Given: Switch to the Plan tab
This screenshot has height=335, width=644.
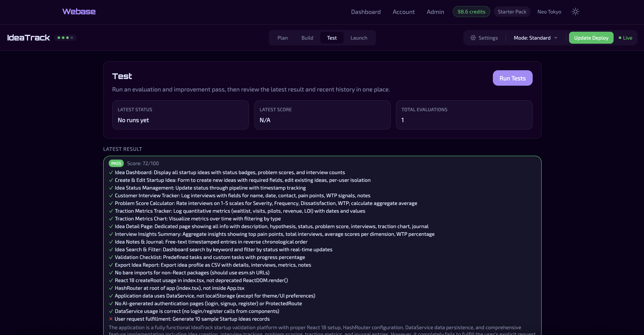Looking at the screenshot, I should [282, 37].
